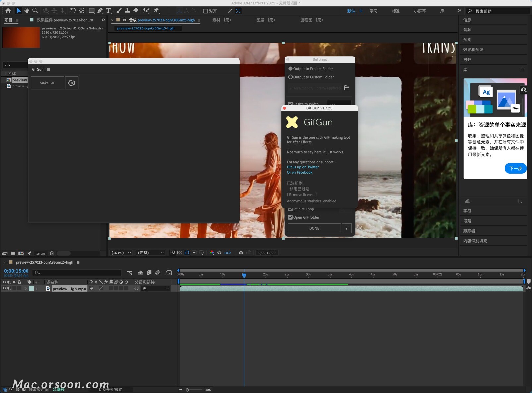Toggle transparency grid in viewer
The image size is (532, 393).
(180, 253)
